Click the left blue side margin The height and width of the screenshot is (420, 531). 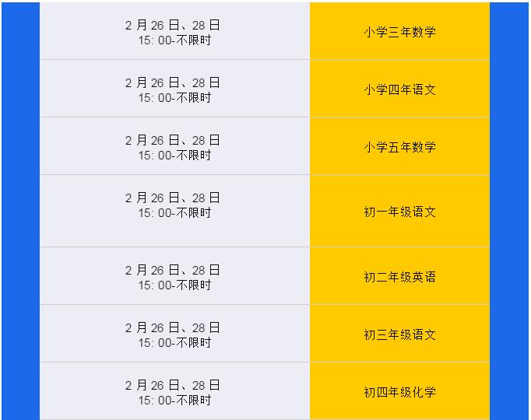click(20, 210)
